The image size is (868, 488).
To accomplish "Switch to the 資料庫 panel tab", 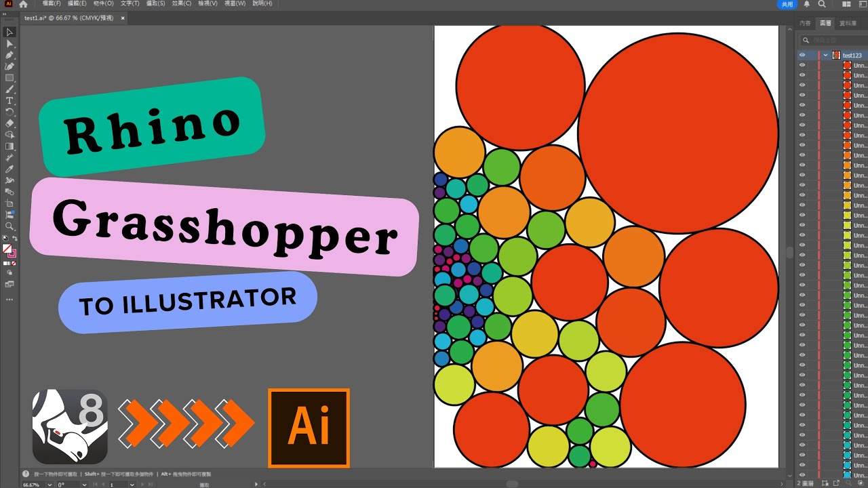I will pyautogui.click(x=848, y=23).
